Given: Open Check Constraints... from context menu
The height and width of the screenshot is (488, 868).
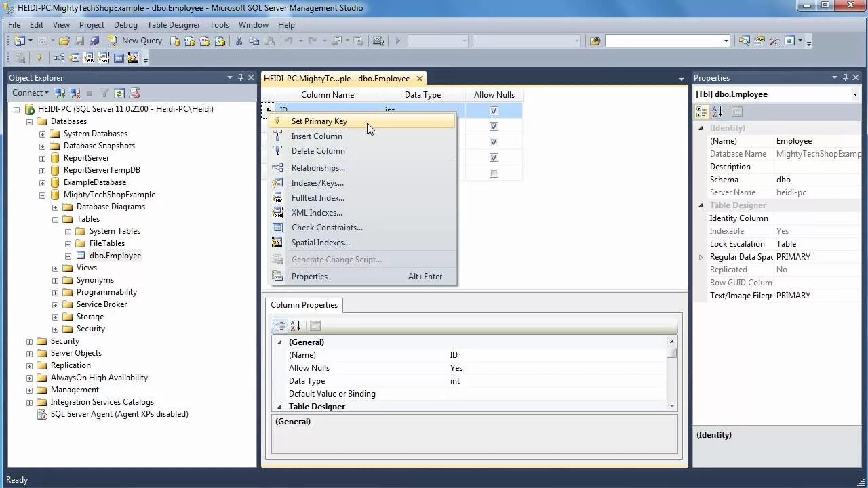Looking at the screenshot, I should tap(362, 228).
